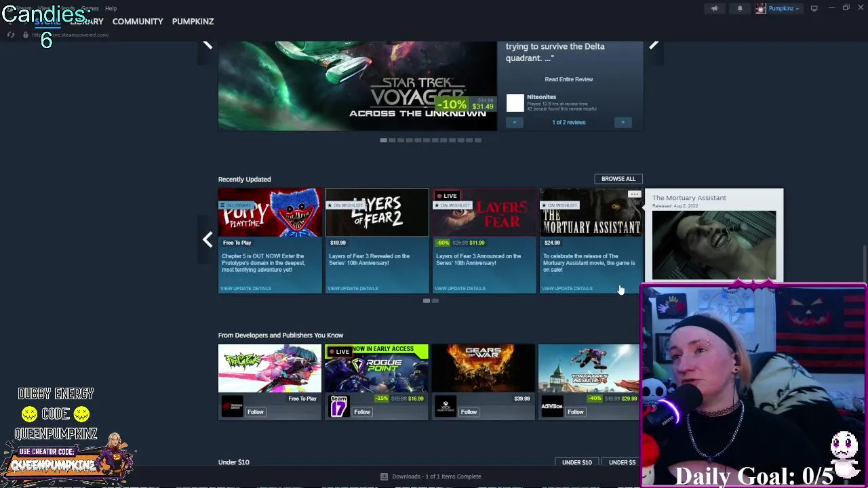Viewport: 868px width, 488px height.
Task: Open the Help menu
Action: (111, 8)
